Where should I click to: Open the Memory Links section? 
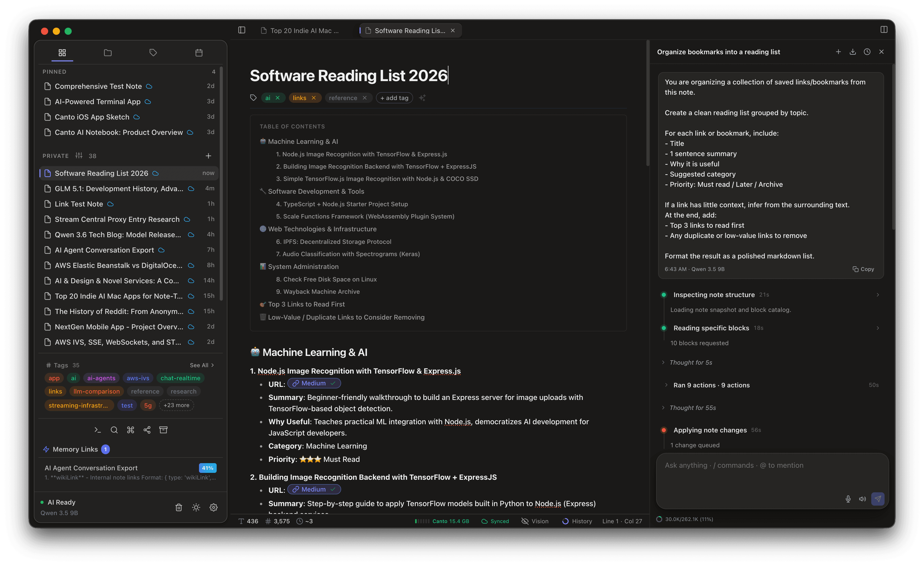[76, 449]
